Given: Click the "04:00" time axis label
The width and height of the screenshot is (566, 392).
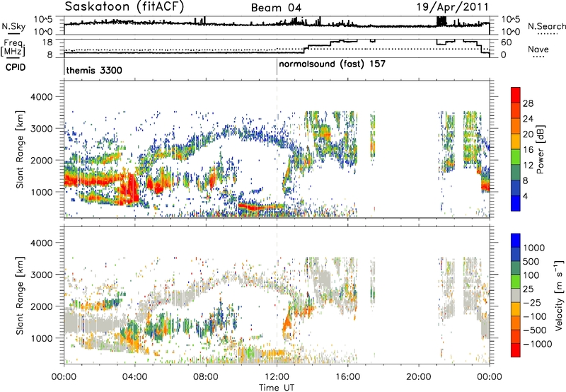Looking at the screenshot, I should point(134,377).
